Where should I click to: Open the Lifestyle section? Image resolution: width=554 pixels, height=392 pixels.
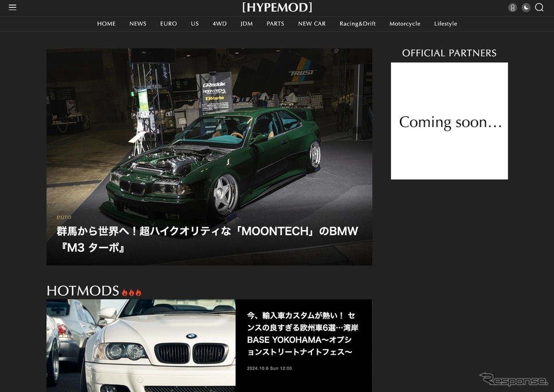pyautogui.click(x=445, y=23)
